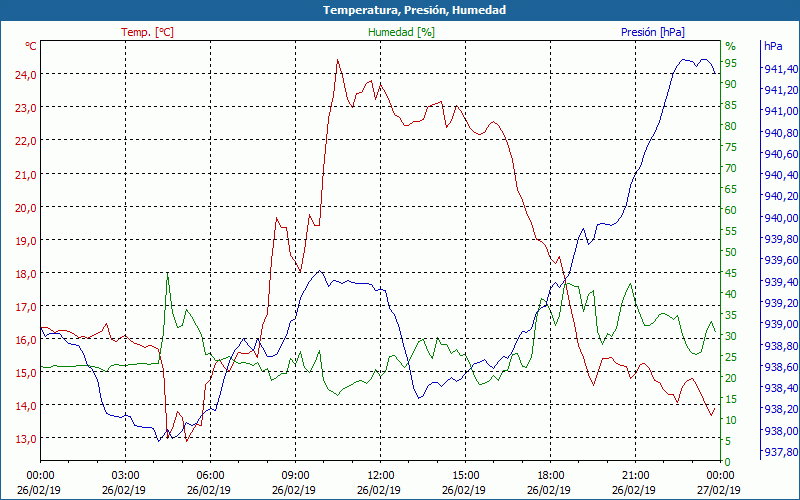Click pressure axis value "939,20"
Screen dimensions: 800x500
(x=781, y=303)
